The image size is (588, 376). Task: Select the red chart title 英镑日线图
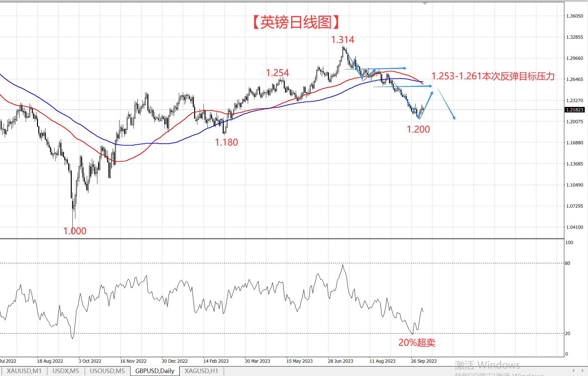[x=296, y=22]
